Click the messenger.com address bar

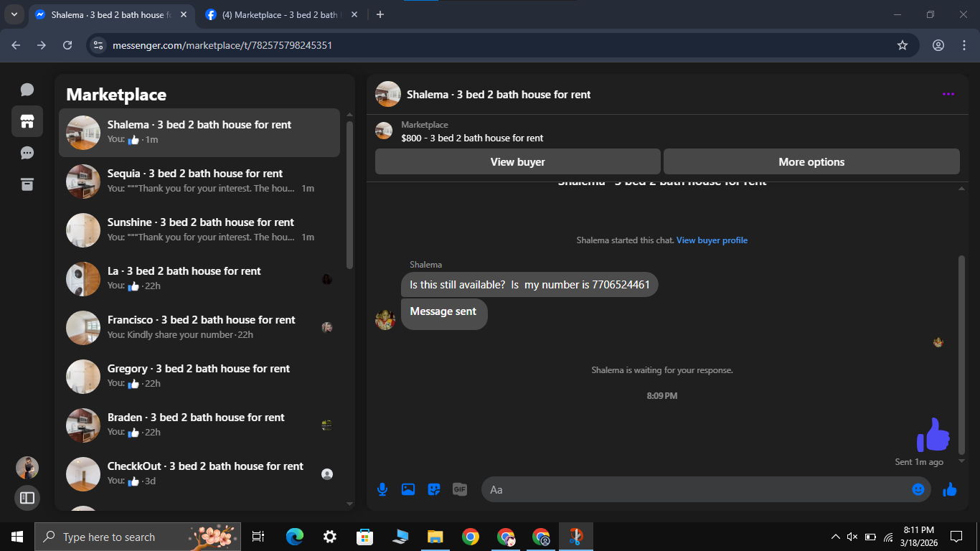(502, 45)
